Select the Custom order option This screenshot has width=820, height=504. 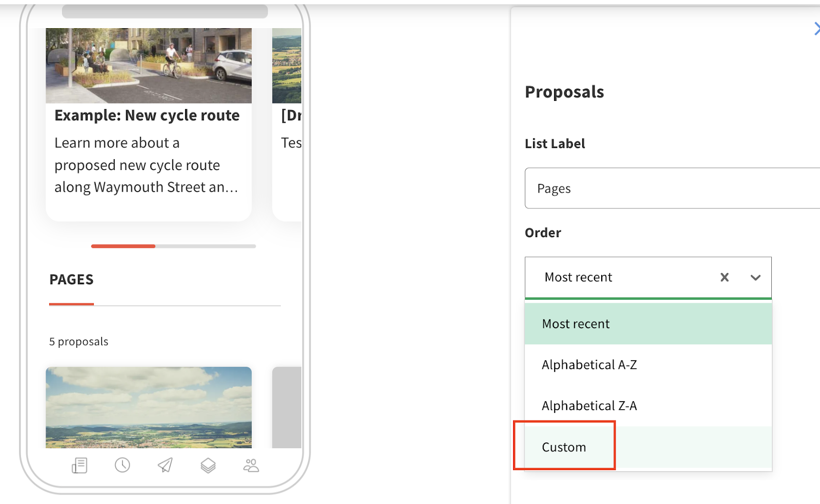pyautogui.click(x=564, y=447)
